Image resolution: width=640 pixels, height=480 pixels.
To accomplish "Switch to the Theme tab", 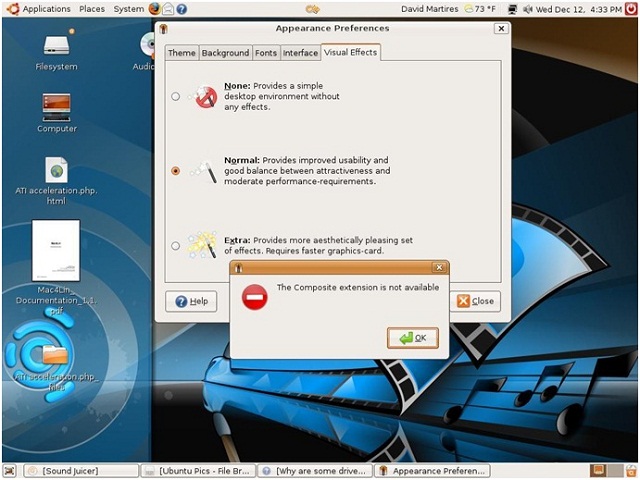I will click(181, 53).
